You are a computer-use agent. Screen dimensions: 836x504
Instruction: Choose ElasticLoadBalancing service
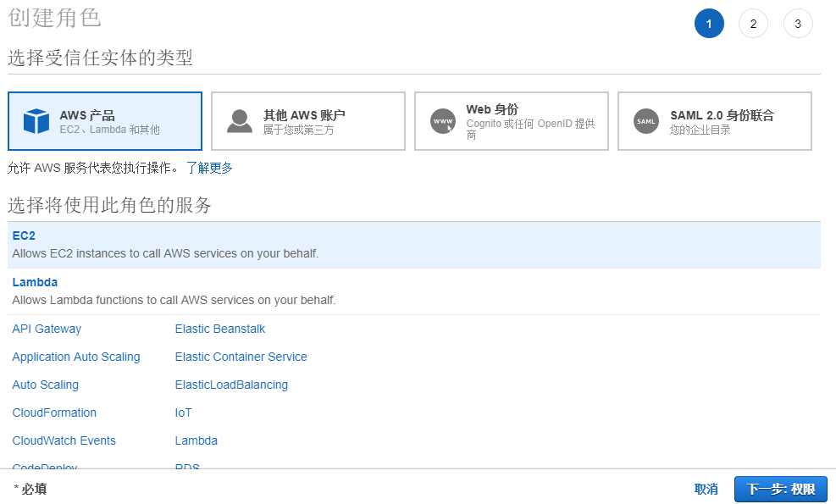pos(231,385)
